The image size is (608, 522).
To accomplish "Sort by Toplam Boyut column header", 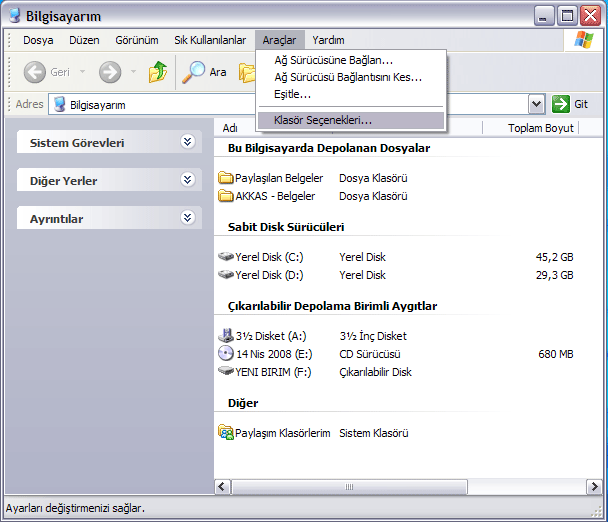I will pyautogui.click(x=540, y=128).
